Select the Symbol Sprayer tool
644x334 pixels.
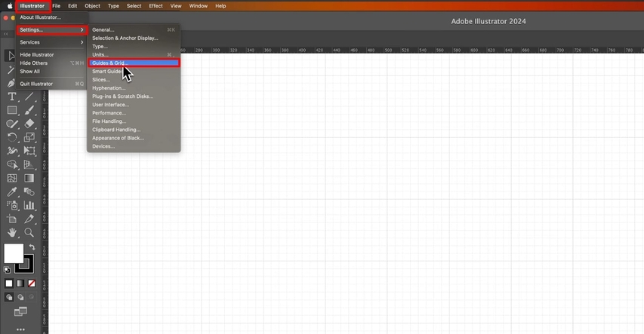point(12,205)
